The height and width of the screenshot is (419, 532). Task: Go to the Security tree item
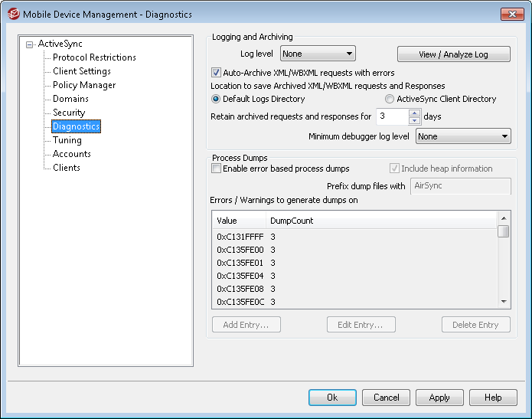[x=69, y=113]
